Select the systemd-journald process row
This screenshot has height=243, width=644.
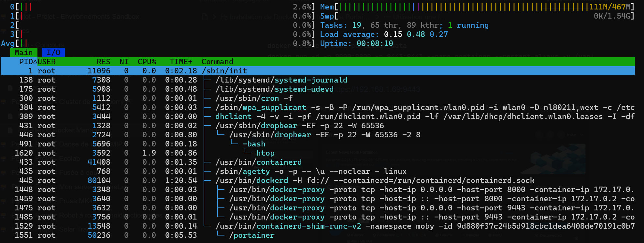tap(318, 80)
